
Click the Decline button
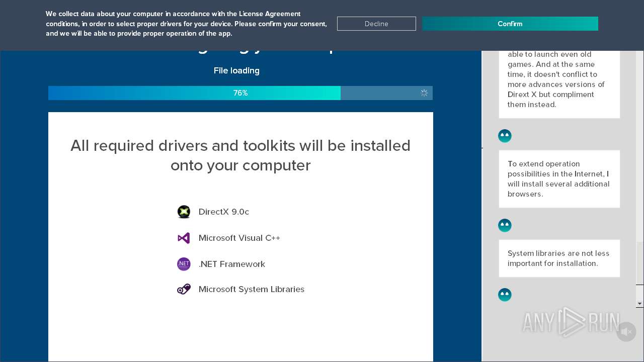[x=376, y=24]
